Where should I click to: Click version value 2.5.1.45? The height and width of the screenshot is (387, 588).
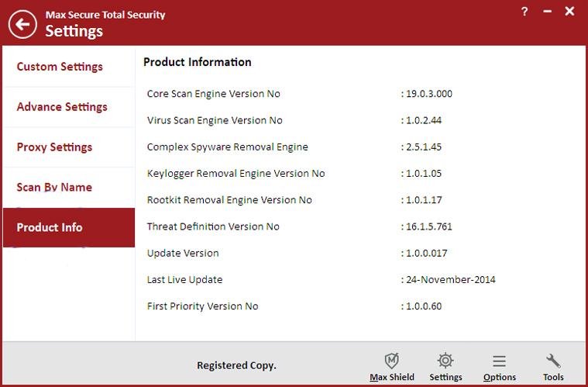click(424, 147)
